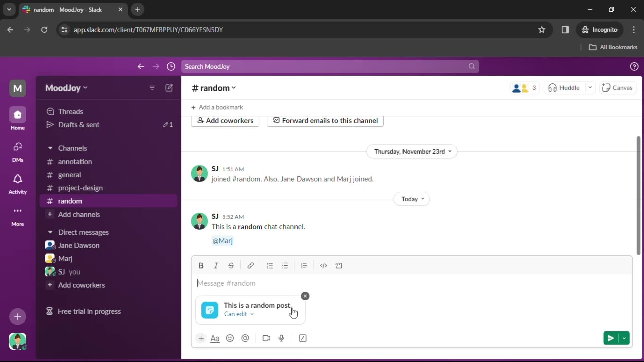Click the Link insertion icon
This screenshot has width=644, height=362.
250,265
